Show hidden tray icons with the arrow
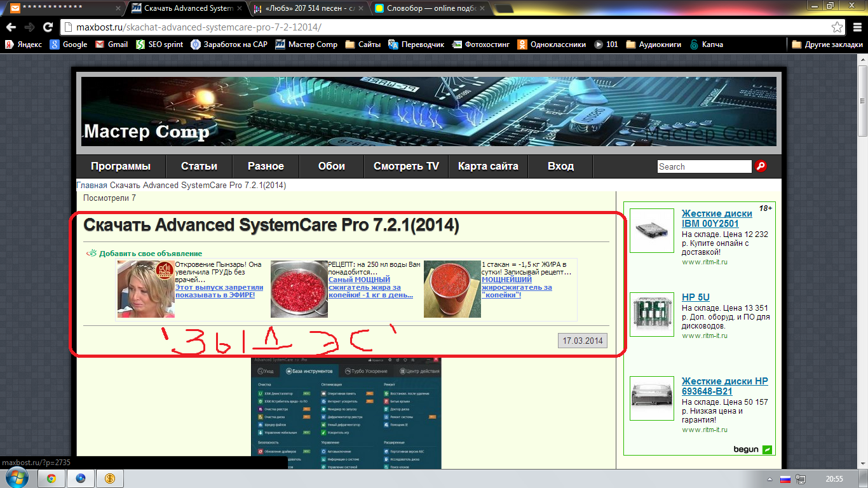868x488 pixels. pyautogui.click(x=769, y=478)
